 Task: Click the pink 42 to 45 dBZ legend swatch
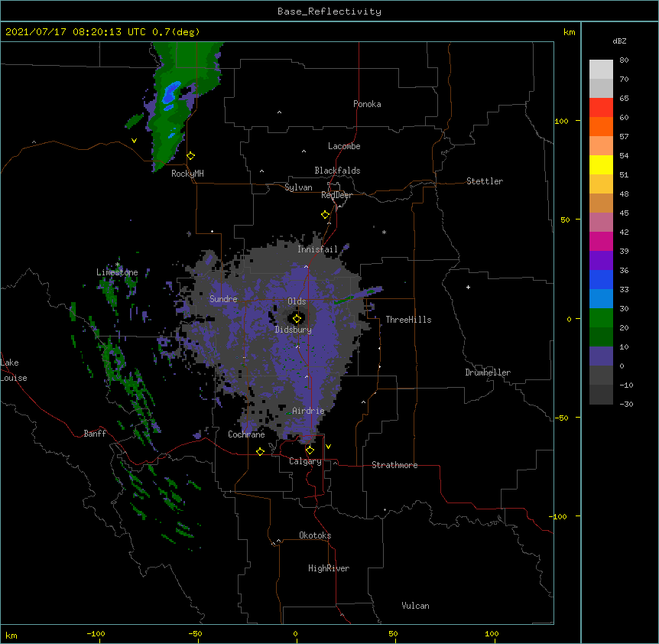[x=601, y=223]
